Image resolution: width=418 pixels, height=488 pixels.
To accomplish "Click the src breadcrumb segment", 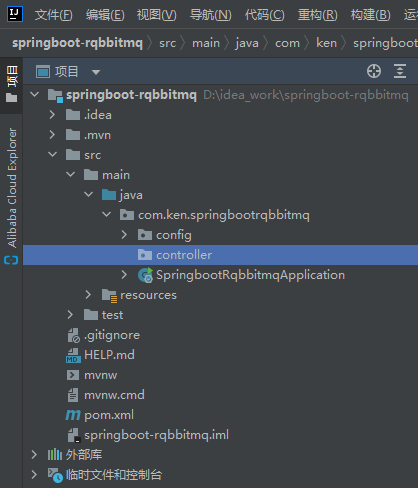I will [x=167, y=43].
